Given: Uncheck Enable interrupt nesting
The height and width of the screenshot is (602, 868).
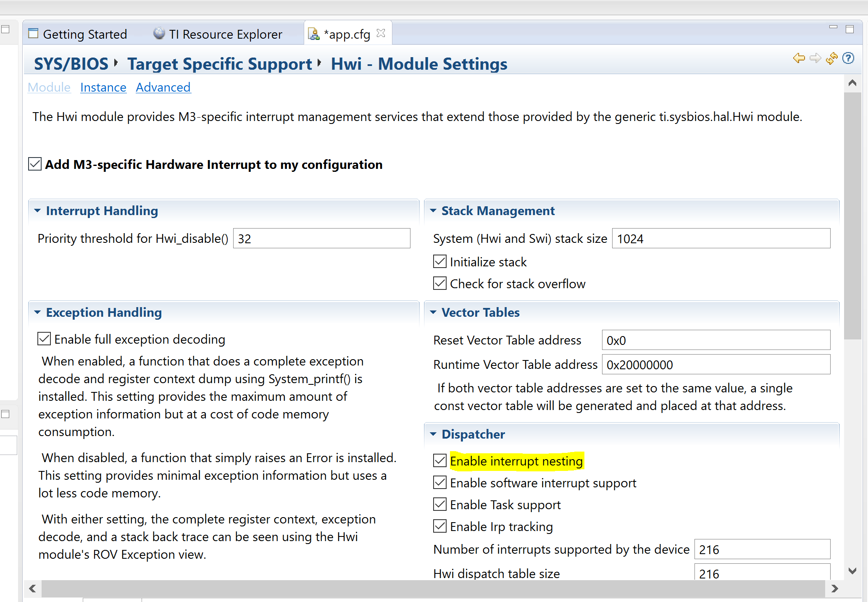Looking at the screenshot, I should point(440,461).
